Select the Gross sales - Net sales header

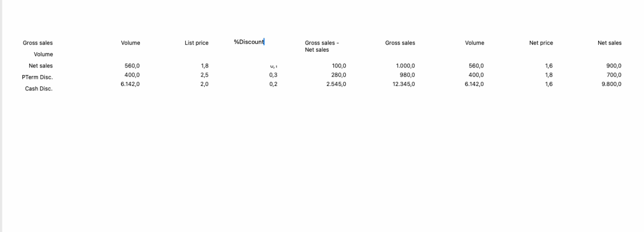322,46
